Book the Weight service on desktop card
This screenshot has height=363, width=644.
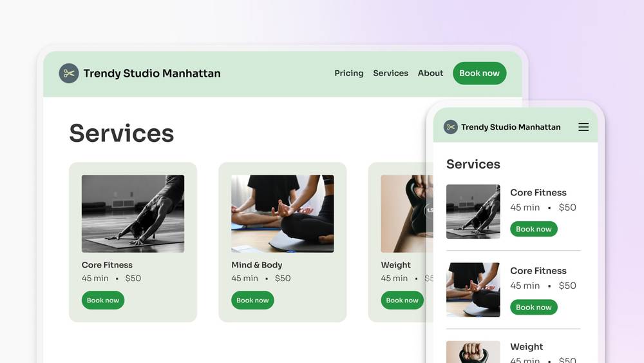pyautogui.click(x=402, y=300)
